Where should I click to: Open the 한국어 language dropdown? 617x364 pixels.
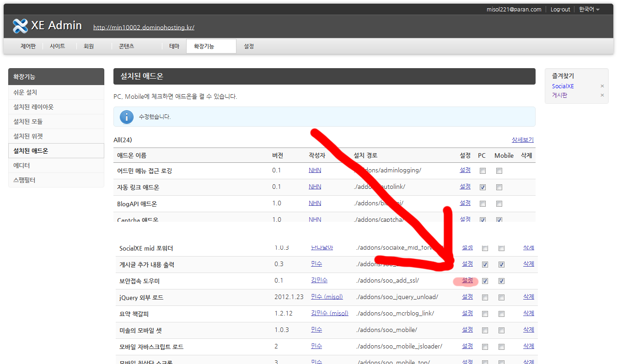589,9
